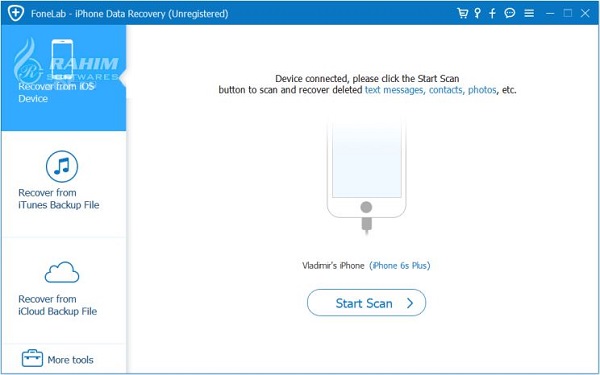Open the register key icon
This screenshot has height=375, width=600.
coord(478,13)
